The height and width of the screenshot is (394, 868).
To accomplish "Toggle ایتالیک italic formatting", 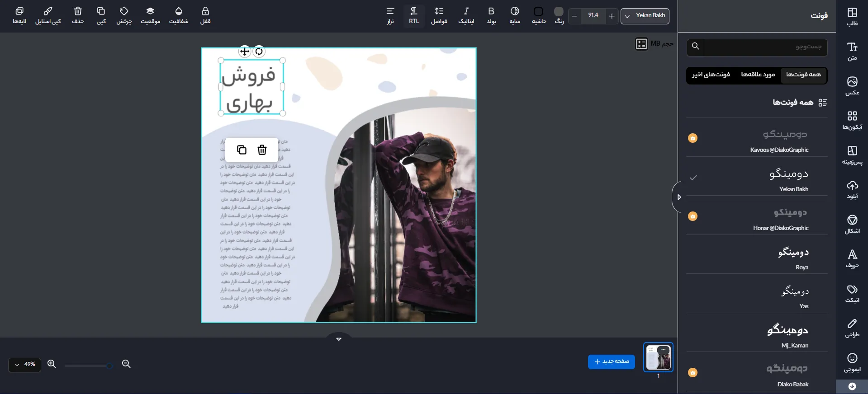I will point(466,15).
